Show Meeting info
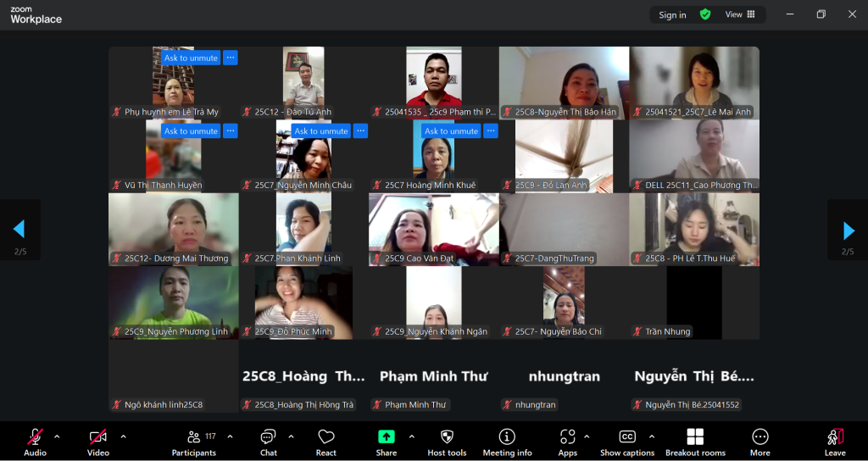 507,441
